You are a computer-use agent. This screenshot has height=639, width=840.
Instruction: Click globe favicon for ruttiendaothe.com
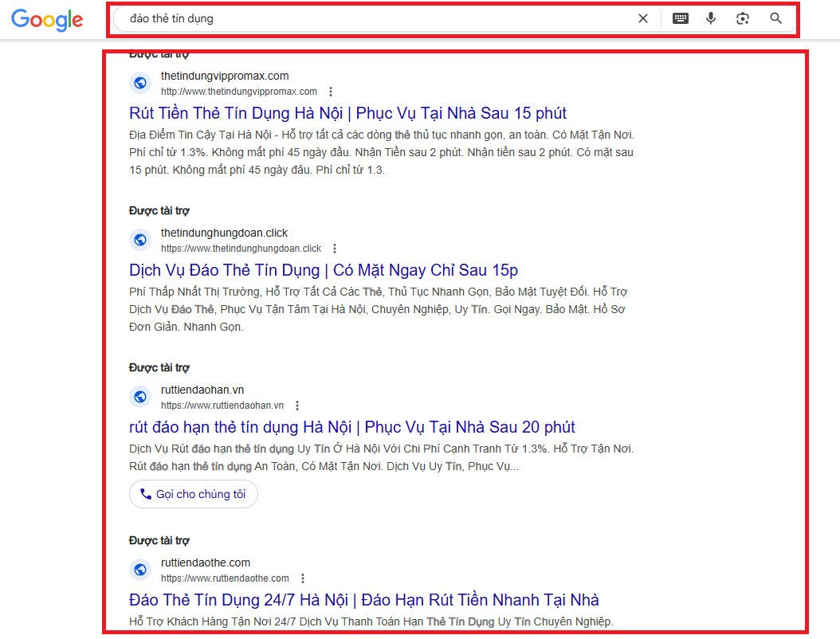pyautogui.click(x=140, y=570)
